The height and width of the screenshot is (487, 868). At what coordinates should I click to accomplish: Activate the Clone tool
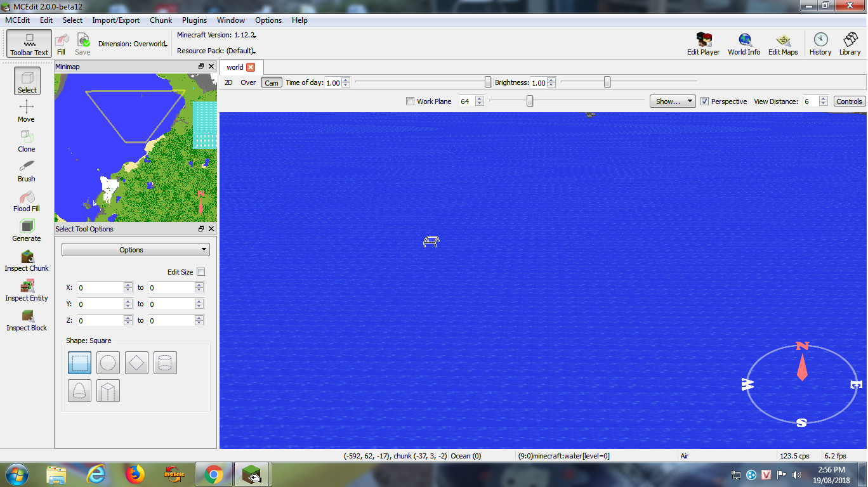tap(27, 141)
